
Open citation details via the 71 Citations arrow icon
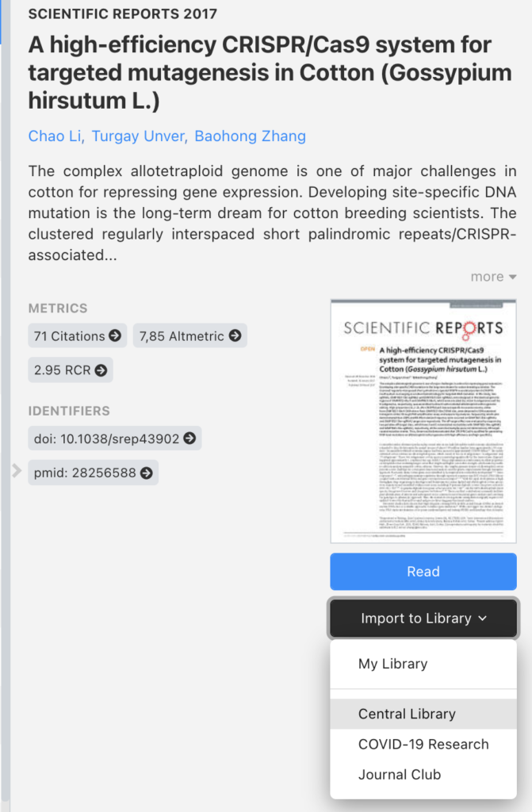pyautogui.click(x=115, y=335)
